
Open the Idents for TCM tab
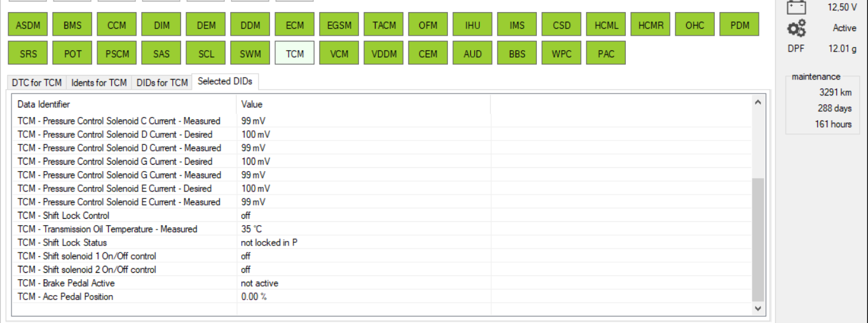[98, 83]
